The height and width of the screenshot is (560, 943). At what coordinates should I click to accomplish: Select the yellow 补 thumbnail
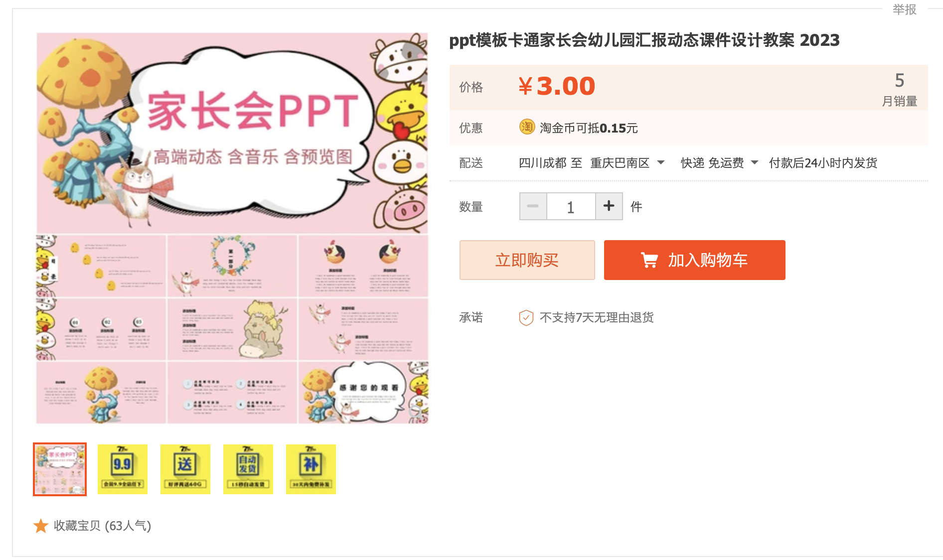pos(311,469)
